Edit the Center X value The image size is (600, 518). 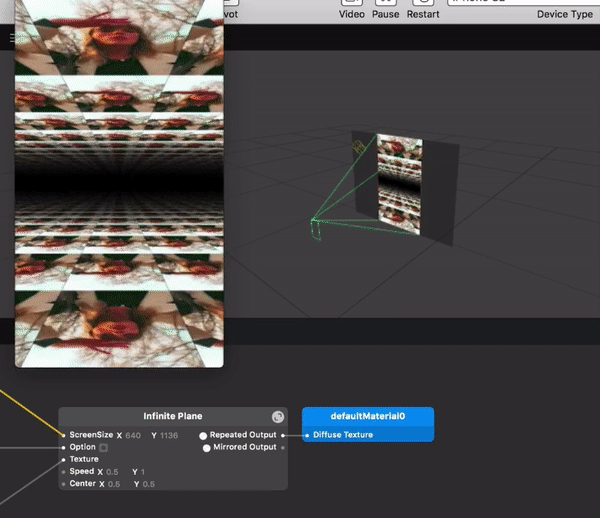(114, 484)
